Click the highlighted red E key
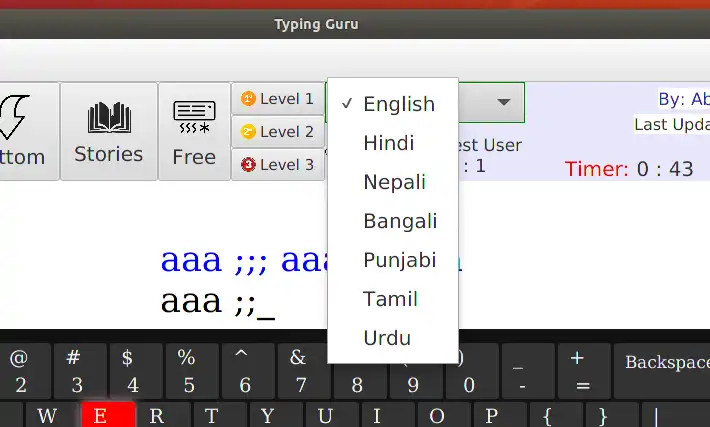This screenshot has height=427, width=710. pos(108,415)
